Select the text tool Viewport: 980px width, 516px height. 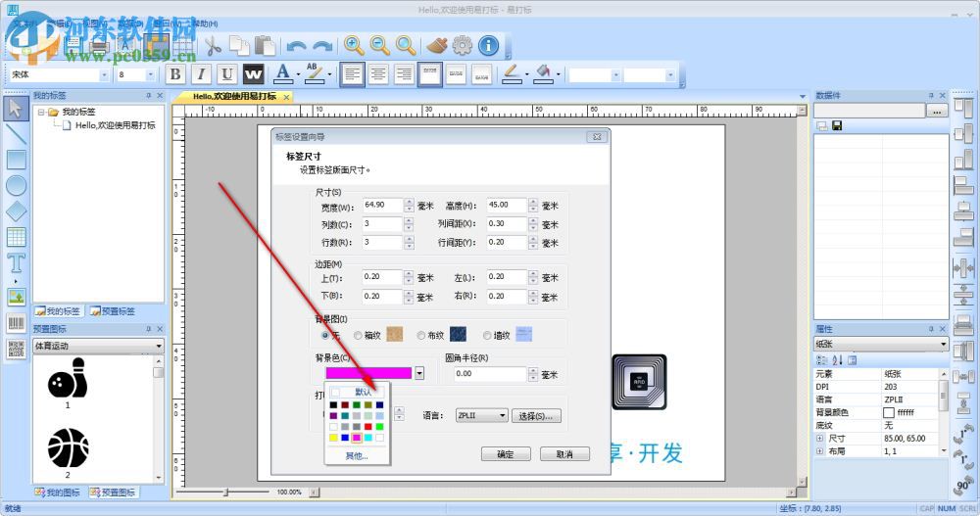pyautogui.click(x=16, y=263)
